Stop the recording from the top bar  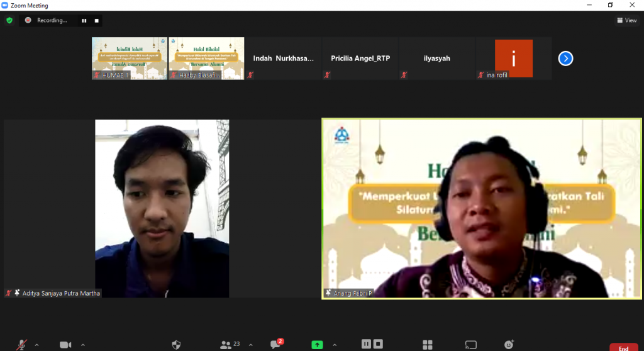pos(97,20)
